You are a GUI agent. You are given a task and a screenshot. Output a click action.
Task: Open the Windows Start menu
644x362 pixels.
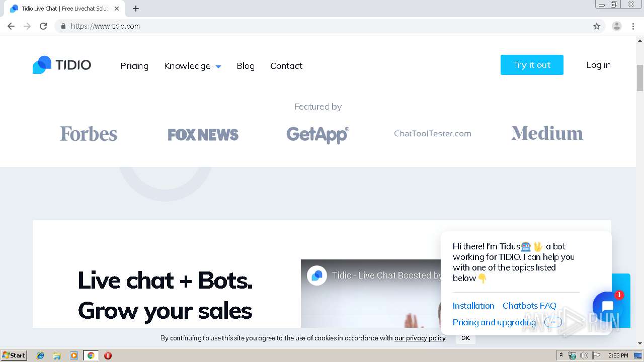point(14,355)
